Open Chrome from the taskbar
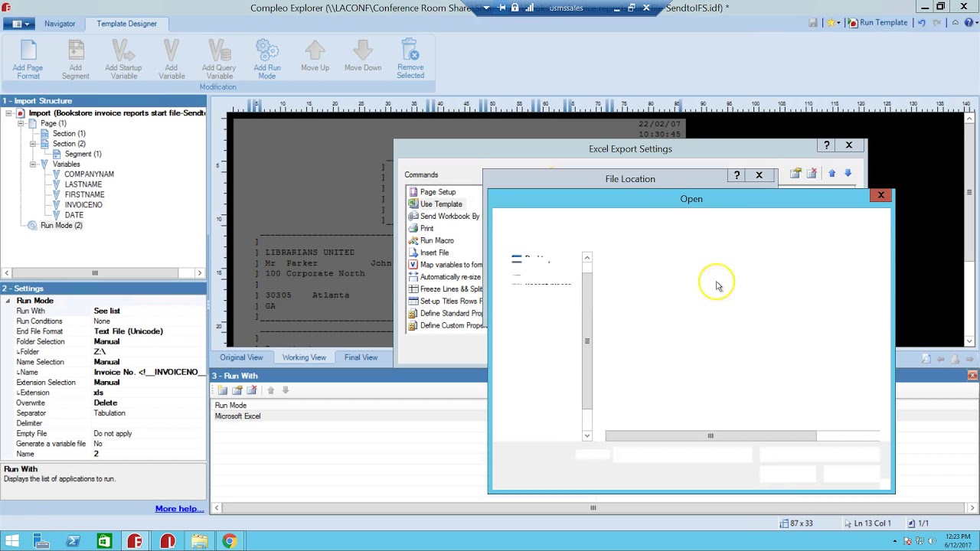 tap(229, 542)
